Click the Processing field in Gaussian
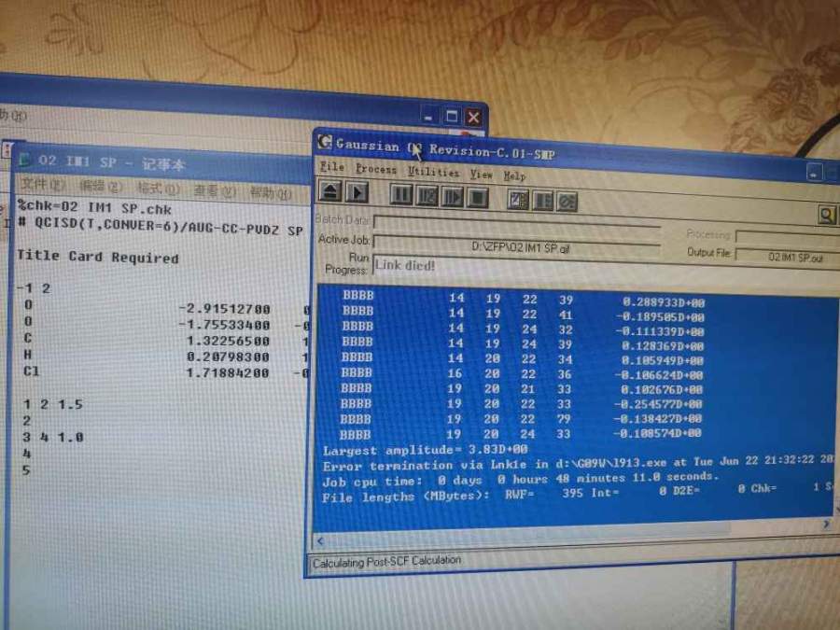This screenshot has width=840, height=630. point(788,236)
